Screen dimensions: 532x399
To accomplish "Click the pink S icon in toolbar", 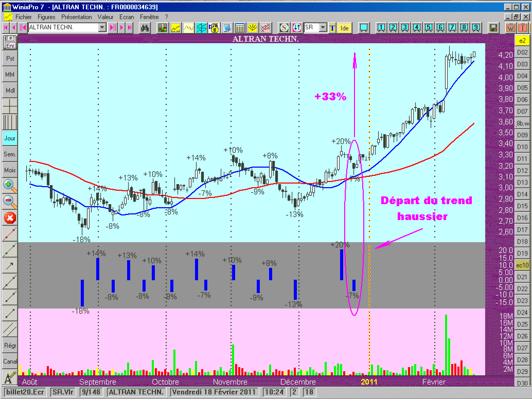I will [x=284, y=28].
